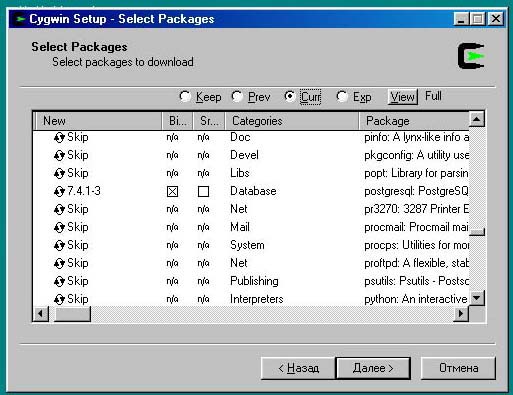Click the System category cell

pos(247,245)
